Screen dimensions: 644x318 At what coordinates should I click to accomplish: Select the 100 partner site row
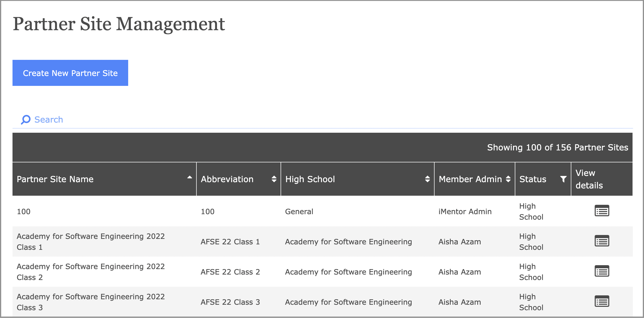(x=24, y=212)
